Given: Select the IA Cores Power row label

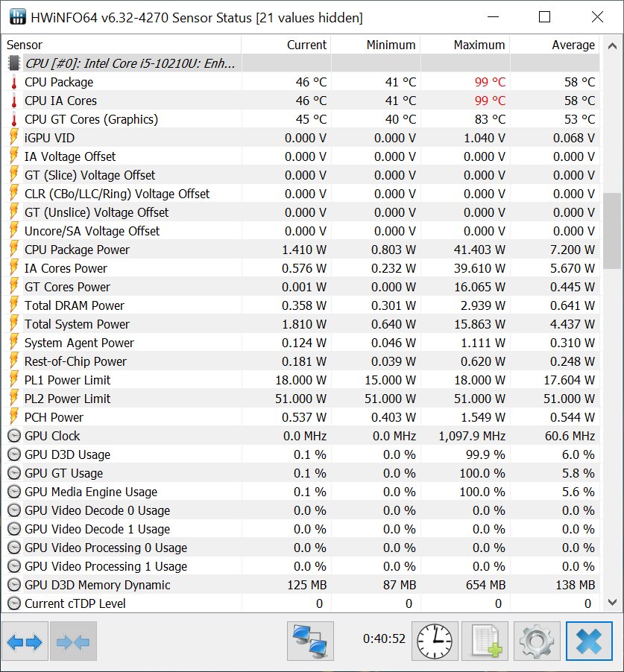Looking at the screenshot, I should pyautogui.click(x=66, y=268).
